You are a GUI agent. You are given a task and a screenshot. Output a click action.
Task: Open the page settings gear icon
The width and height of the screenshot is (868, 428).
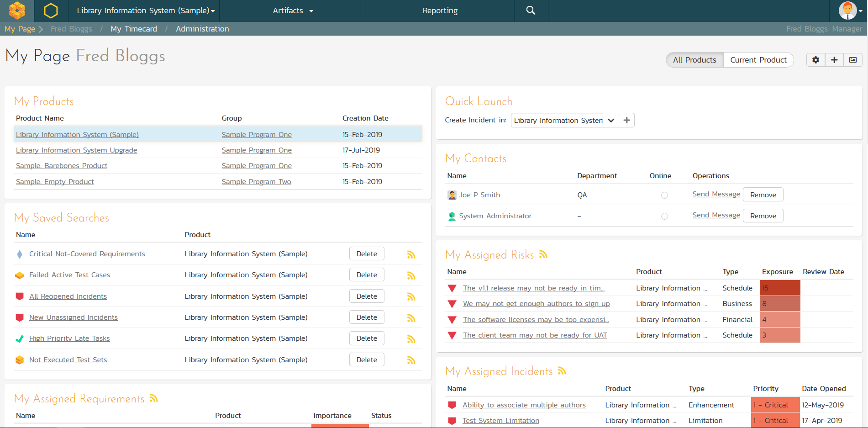(x=815, y=60)
